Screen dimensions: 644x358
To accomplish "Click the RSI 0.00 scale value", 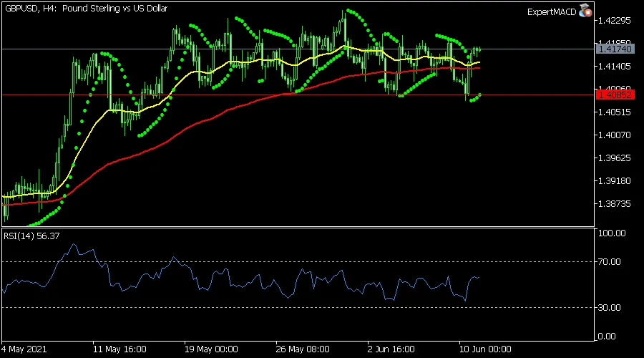I will (607, 337).
